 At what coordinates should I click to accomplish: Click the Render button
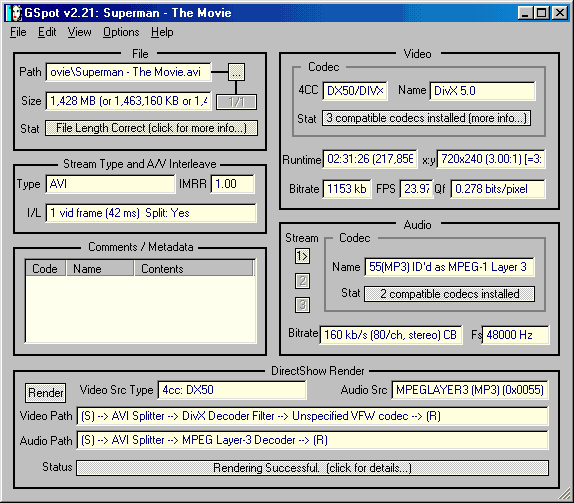click(x=46, y=393)
